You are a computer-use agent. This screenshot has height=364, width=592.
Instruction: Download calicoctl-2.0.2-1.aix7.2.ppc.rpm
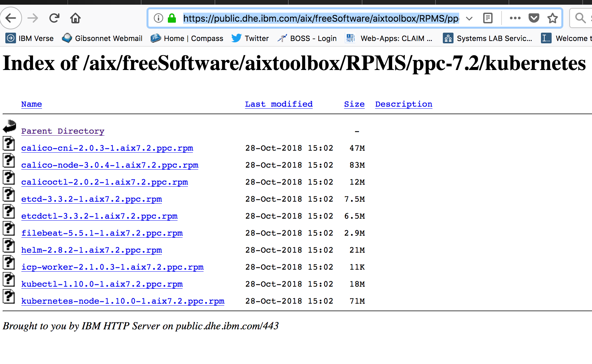tap(104, 182)
